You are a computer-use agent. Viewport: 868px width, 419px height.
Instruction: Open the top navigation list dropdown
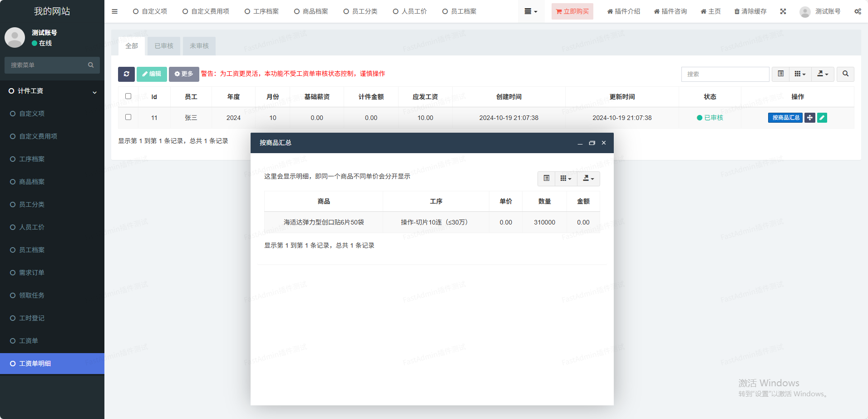point(530,11)
